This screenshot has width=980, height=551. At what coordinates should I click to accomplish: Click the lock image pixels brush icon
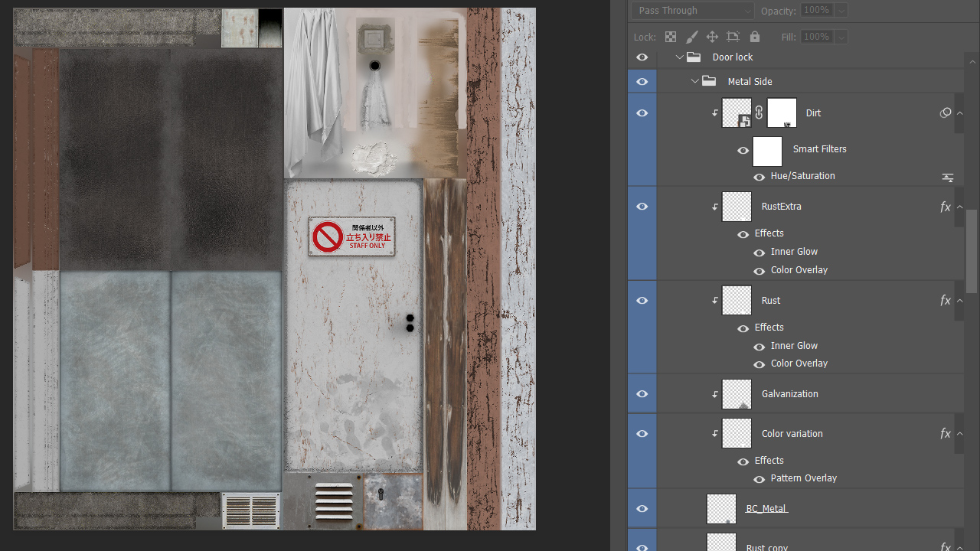point(691,37)
